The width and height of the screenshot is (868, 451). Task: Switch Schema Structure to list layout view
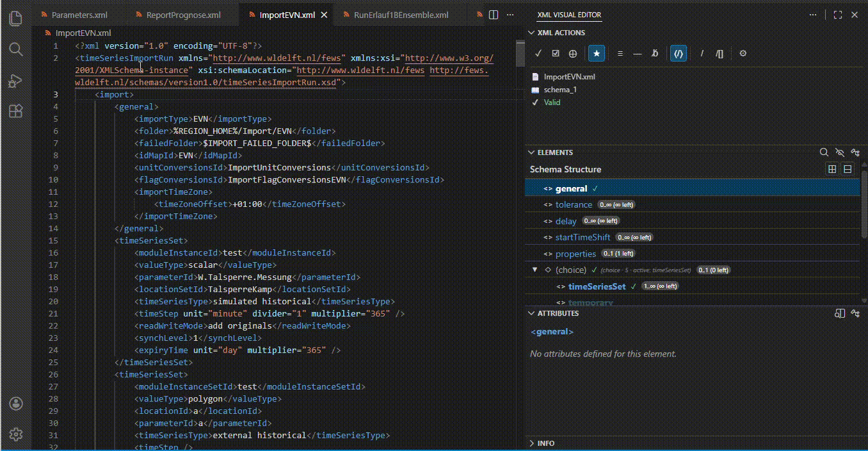pos(848,169)
